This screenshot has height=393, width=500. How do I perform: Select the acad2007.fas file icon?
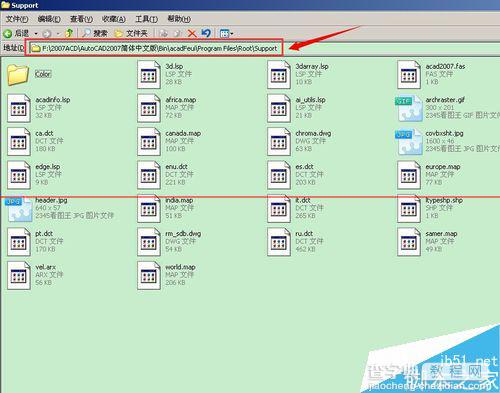coord(409,75)
